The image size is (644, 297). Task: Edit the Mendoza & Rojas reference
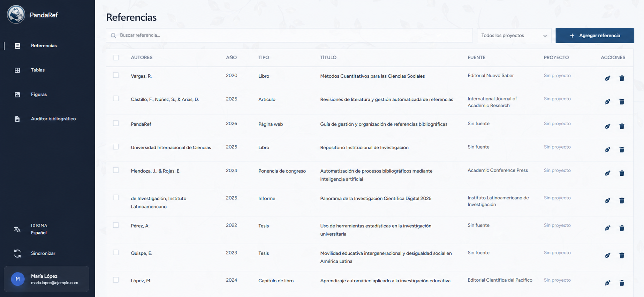click(x=607, y=173)
